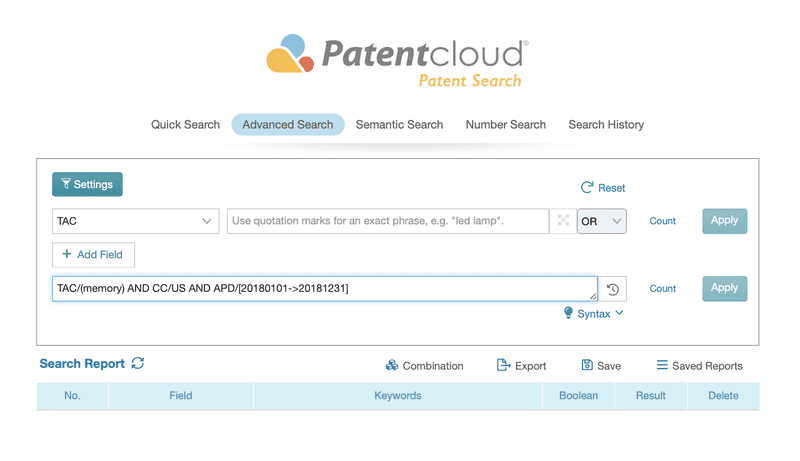Viewport: 800px width, 461px height.
Task: Click the Search Report refresh icon
Action: point(138,363)
